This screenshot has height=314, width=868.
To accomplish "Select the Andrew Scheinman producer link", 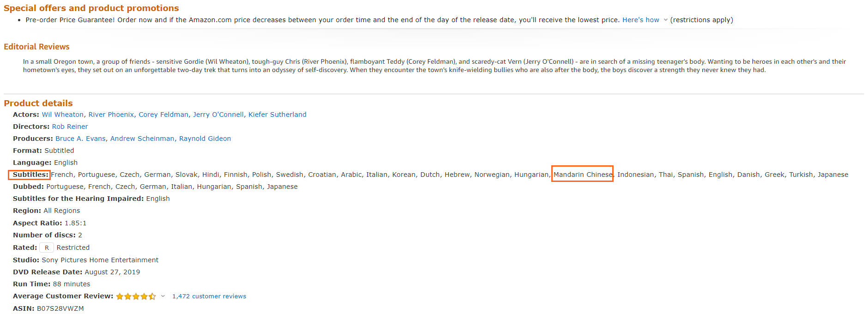I will click(x=142, y=139).
